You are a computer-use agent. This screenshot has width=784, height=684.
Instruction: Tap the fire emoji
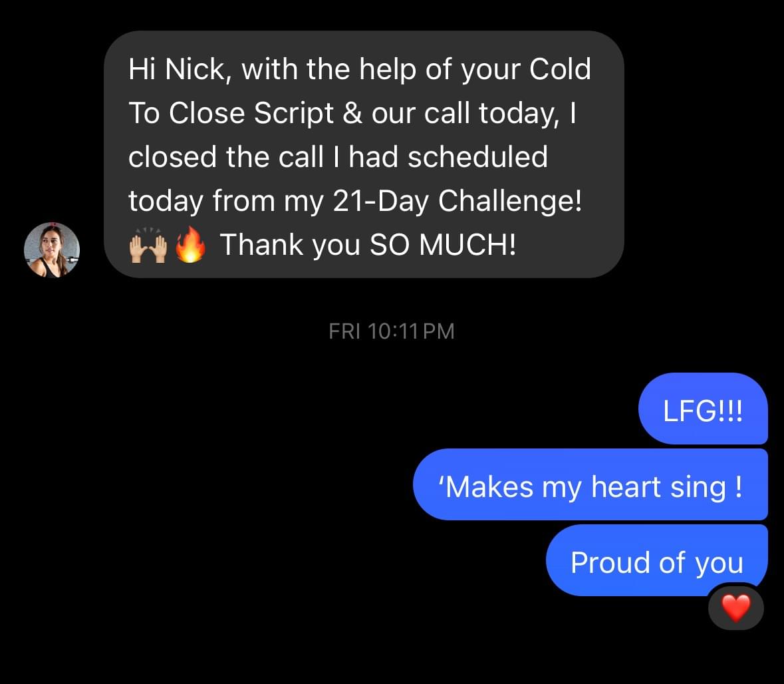[190, 244]
